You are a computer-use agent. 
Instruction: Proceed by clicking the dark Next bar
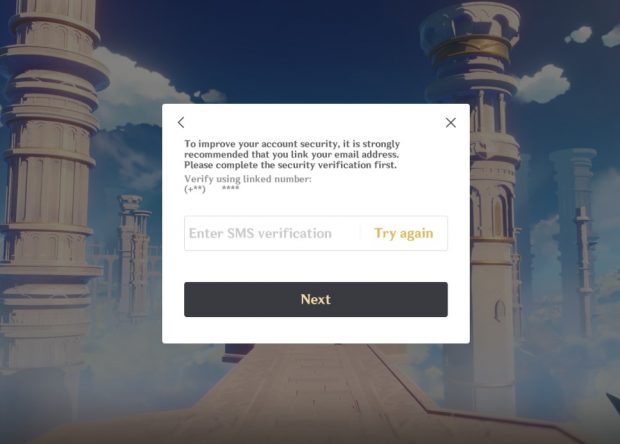click(x=316, y=299)
